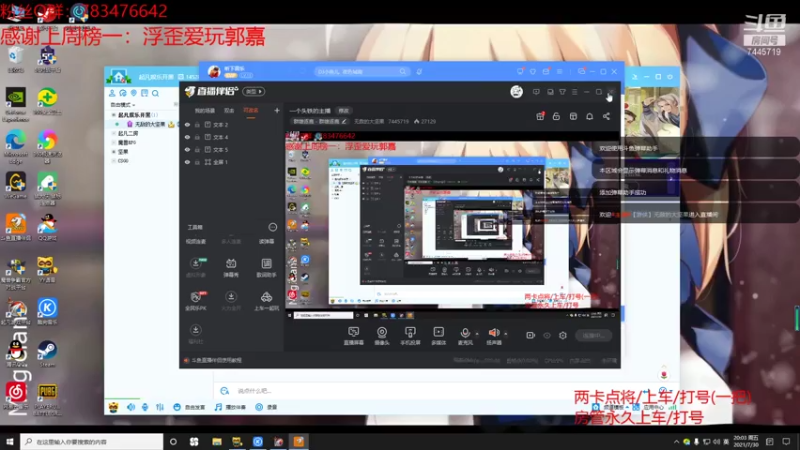Expand the 魔兽RPG channel node
The height and width of the screenshot is (450, 800).
(x=113, y=143)
